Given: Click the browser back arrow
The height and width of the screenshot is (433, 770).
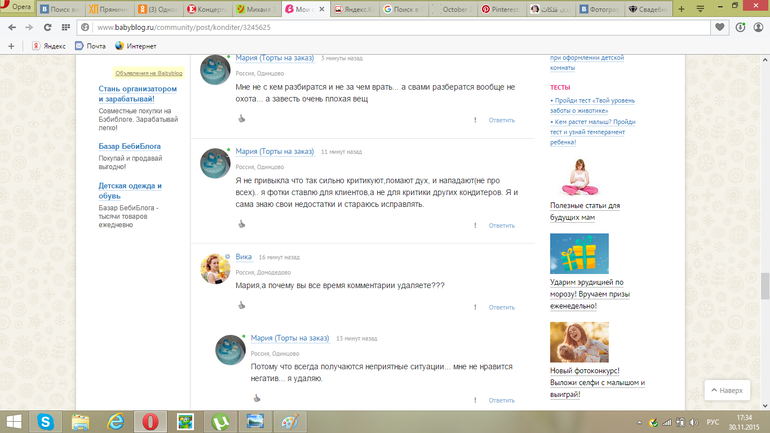Looking at the screenshot, I should [13, 27].
